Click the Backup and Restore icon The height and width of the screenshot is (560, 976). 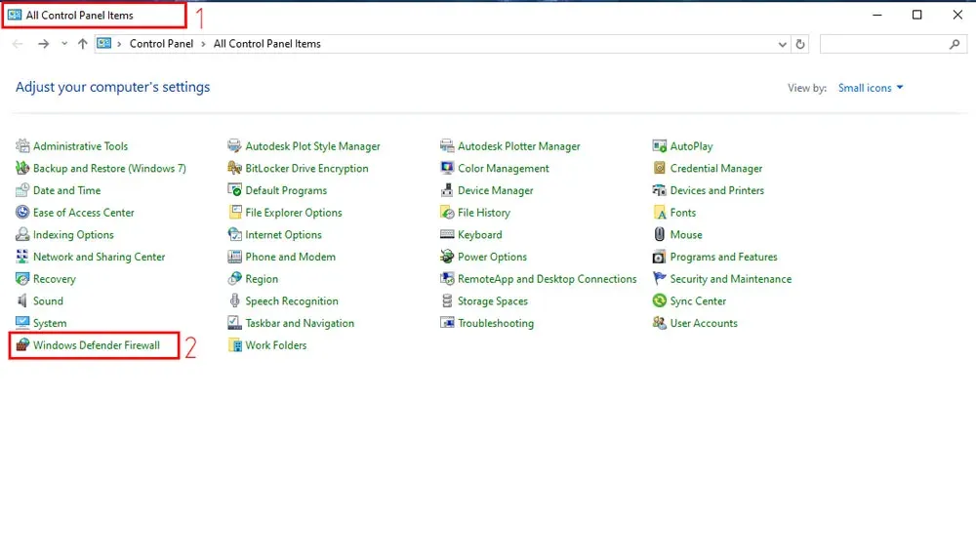[22, 168]
